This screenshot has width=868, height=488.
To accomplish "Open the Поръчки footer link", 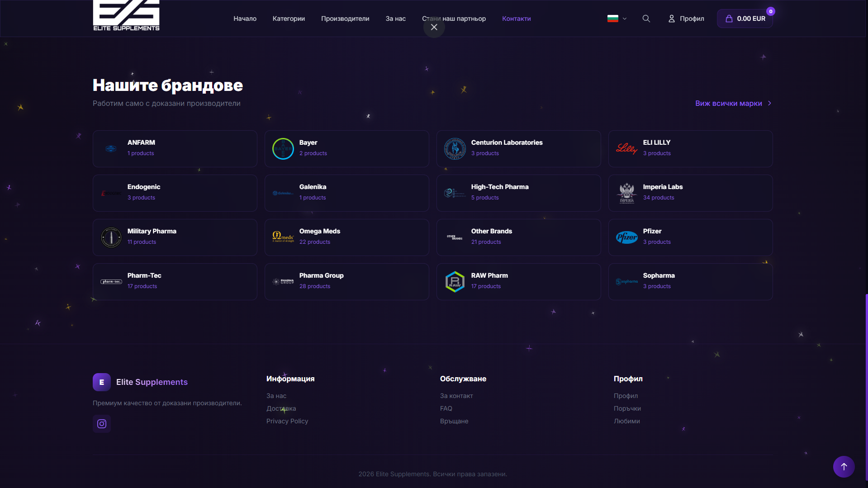I will point(627,408).
